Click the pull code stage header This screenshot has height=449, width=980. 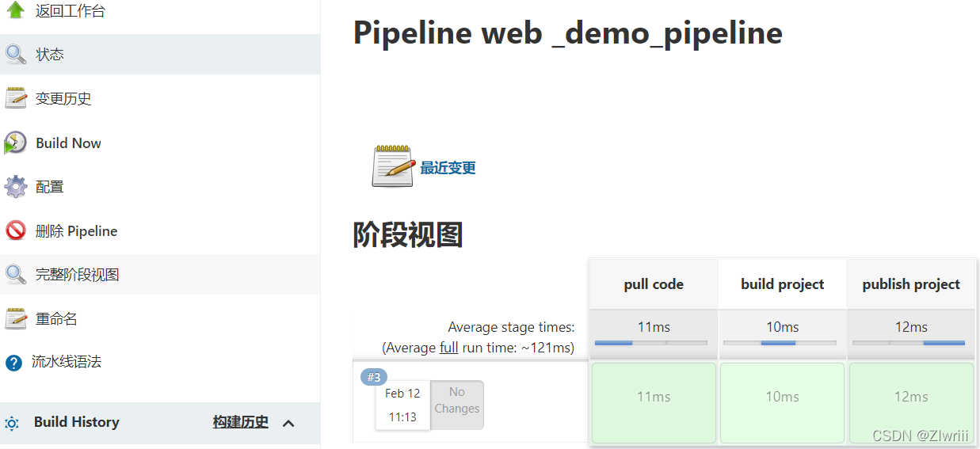(x=654, y=284)
